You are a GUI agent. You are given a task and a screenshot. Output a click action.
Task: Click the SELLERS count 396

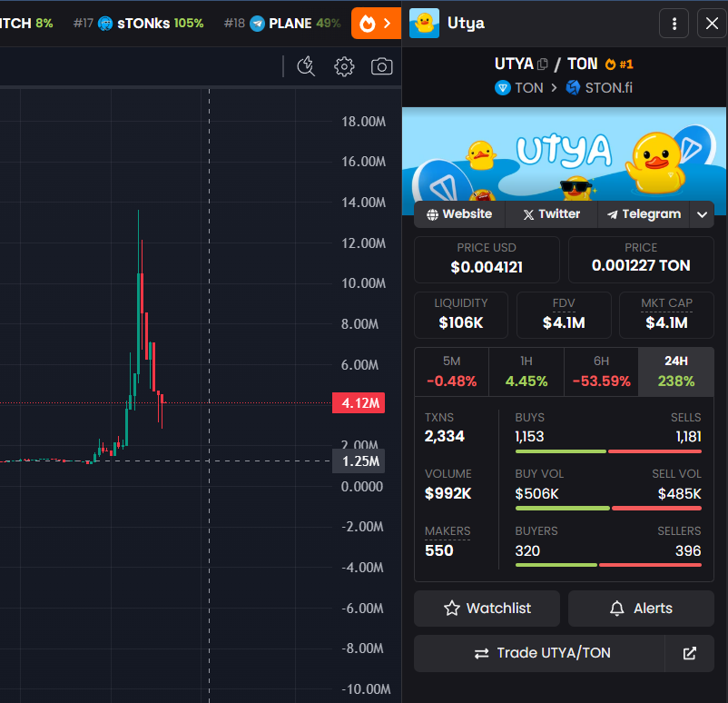688,551
